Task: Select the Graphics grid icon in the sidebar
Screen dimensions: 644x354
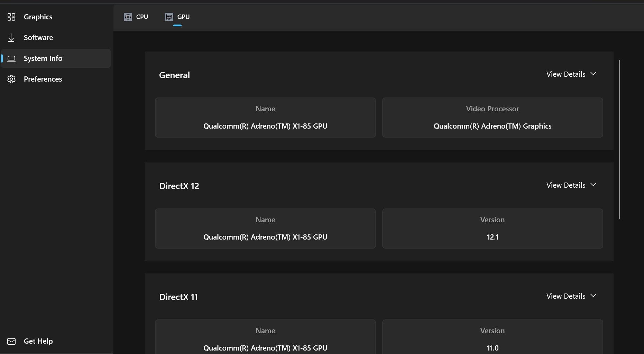Action: tap(11, 17)
